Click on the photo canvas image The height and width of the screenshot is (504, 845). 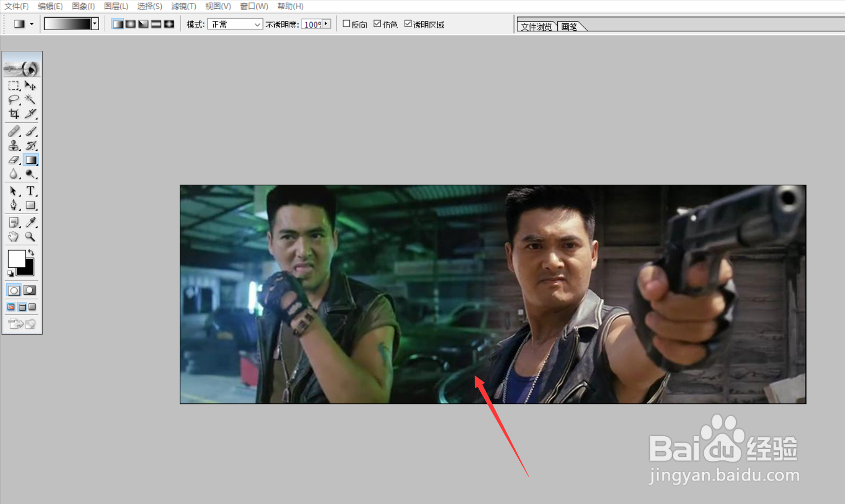(x=493, y=294)
